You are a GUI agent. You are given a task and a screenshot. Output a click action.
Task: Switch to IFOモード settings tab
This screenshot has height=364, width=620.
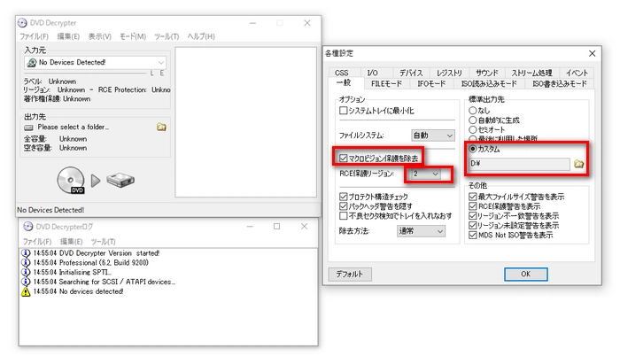coord(431,84)
